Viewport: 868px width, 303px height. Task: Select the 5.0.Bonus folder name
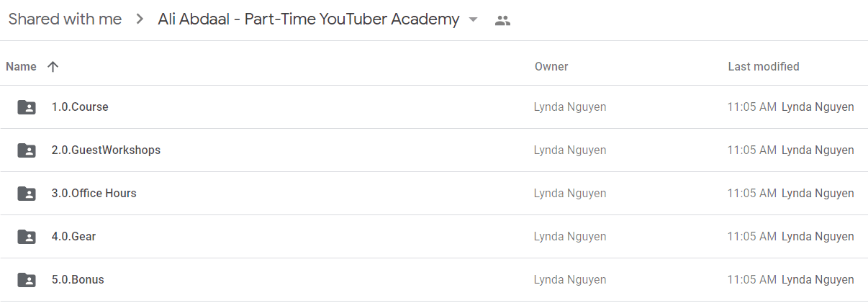tap(78, 280)
